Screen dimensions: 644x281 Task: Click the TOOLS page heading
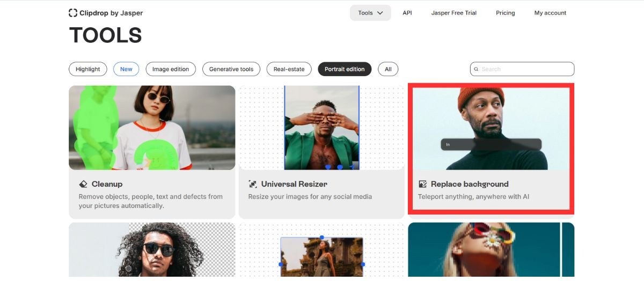(106, 35)
